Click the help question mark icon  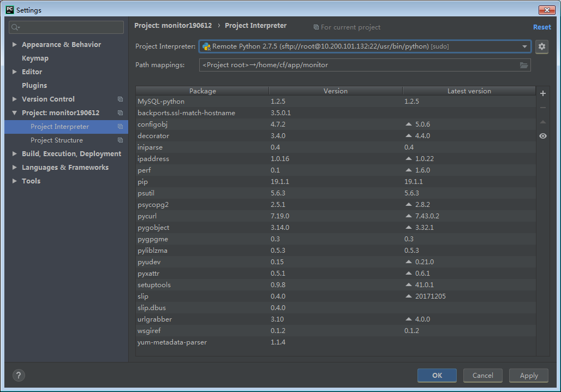(19, 376)
